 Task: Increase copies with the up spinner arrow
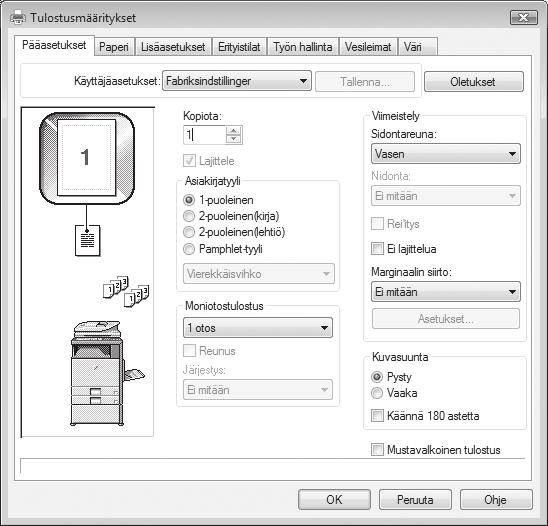[x=233, y=131]
